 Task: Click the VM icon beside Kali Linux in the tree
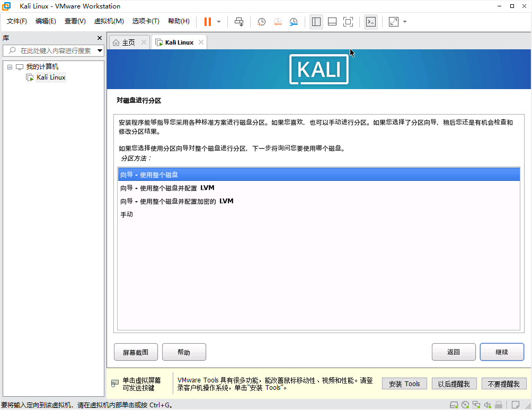(x=30, y=77)
